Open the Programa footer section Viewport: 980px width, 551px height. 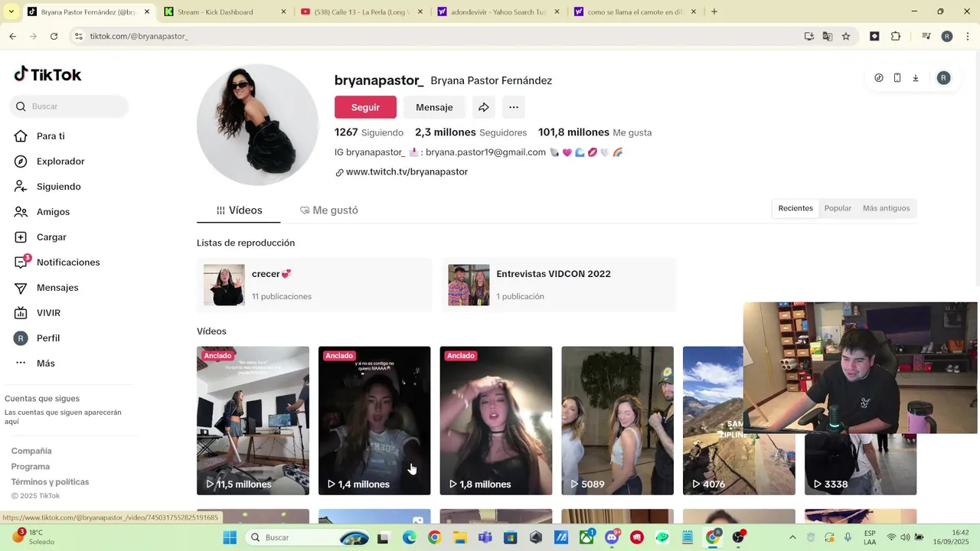pyautogui.click(x=31, y=466)
